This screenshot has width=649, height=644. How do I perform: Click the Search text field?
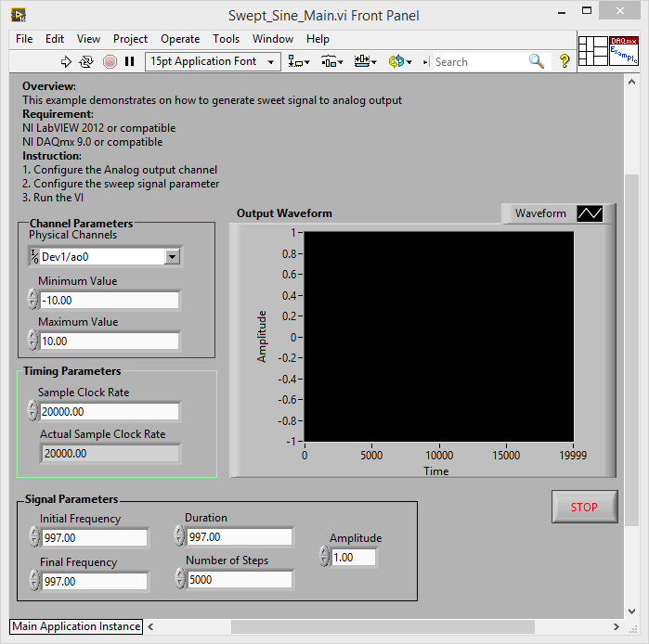tap(480, 62)
